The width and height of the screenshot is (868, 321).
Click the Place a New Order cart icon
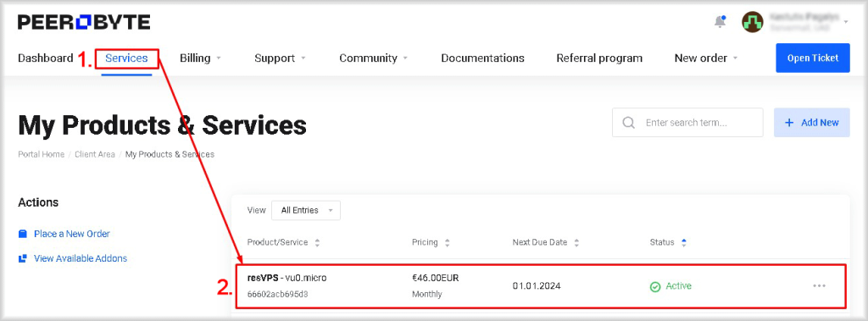coord(23,234)
